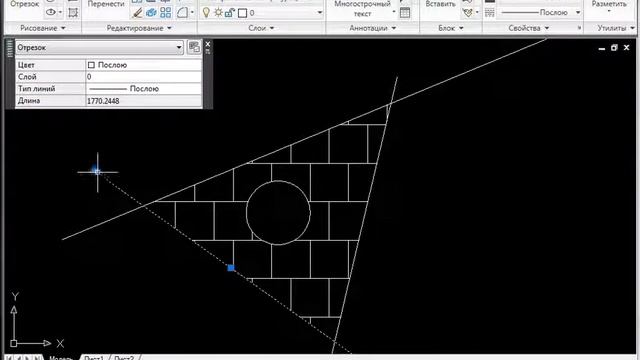This screenshot has height=360, width=640.
Task: Expand the Редактирование panel
Action: click(x=139, y=28)
